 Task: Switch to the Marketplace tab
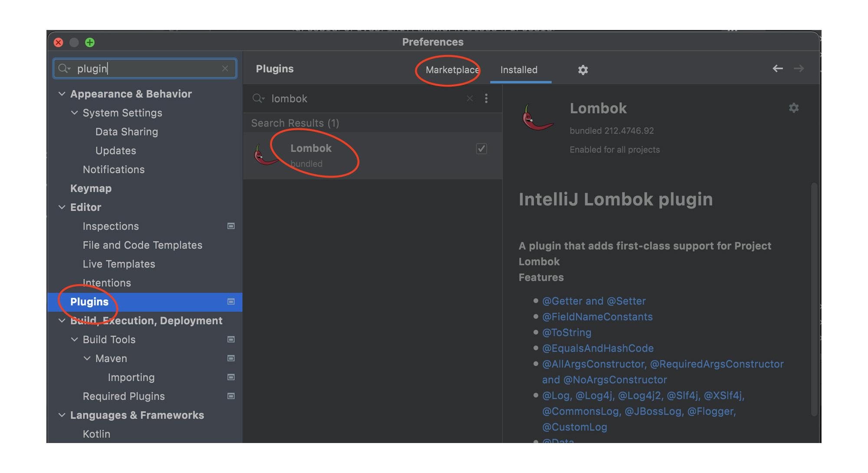[x=452, y=70]
